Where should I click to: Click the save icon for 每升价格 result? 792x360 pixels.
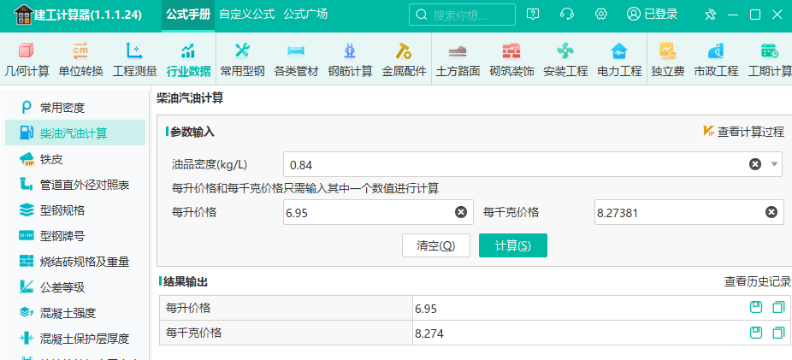(x=756, y=307)
